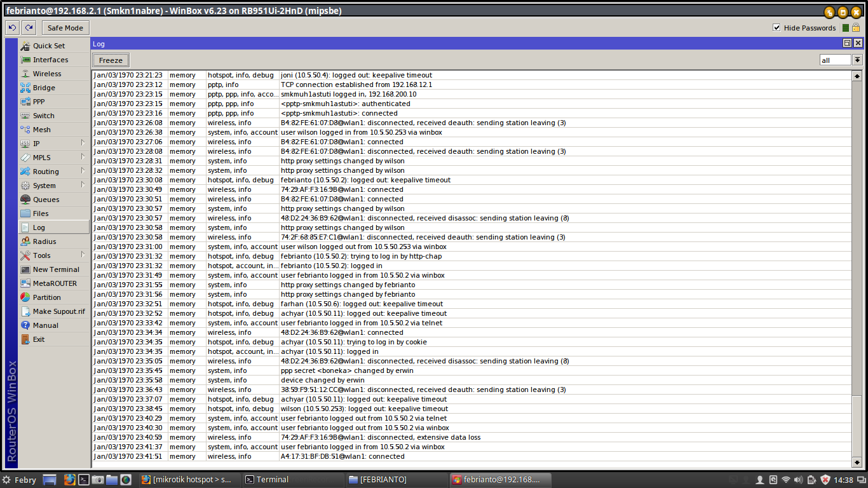Image resolution: width=868 pixels, height=488 pixels.
Task: Click the Files folder icon in sidebar
Action: (25, 213)
